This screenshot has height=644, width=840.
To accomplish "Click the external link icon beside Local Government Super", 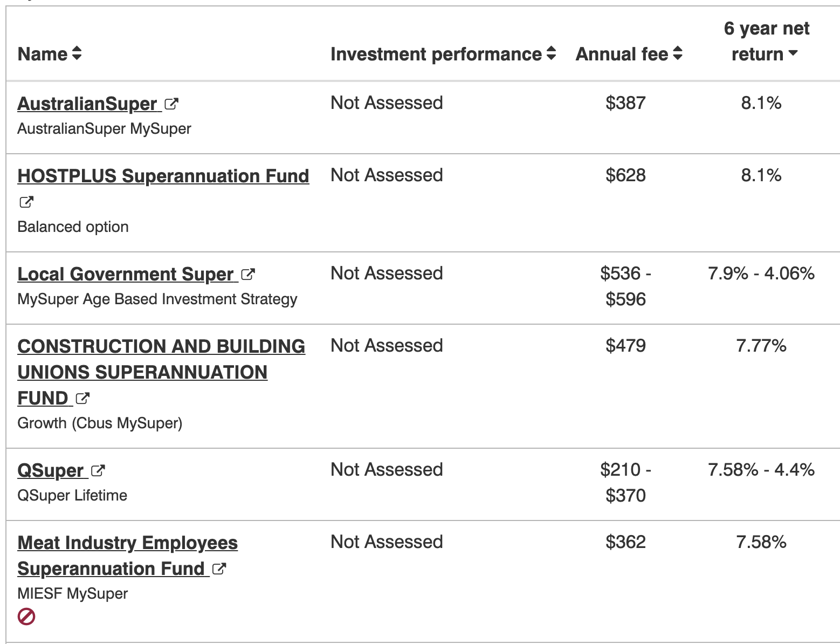I will click(248, 274).
